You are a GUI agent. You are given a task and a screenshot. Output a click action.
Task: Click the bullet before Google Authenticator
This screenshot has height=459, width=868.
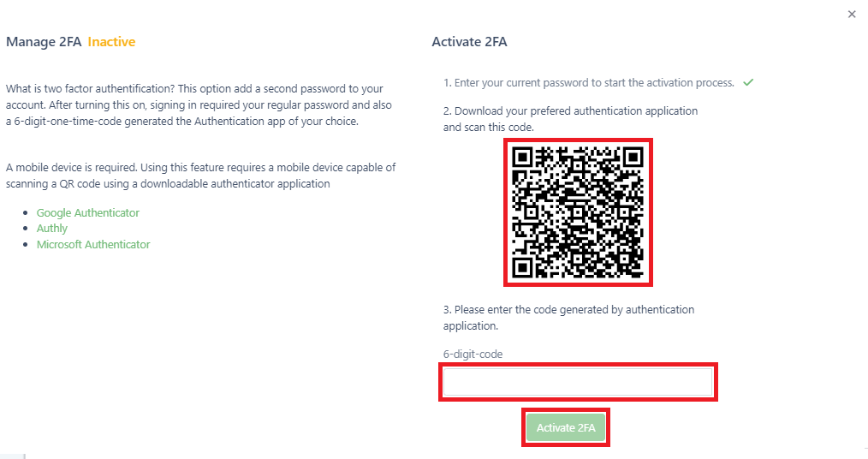[27, 213]
